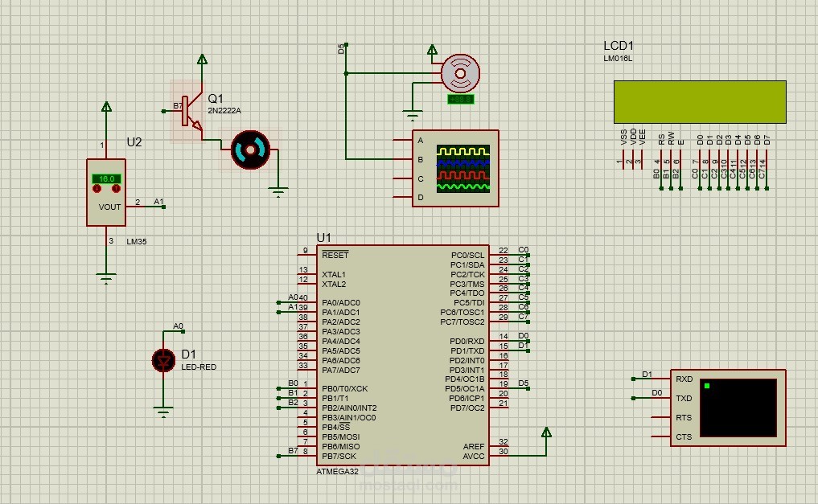Click the A1 net label on LM35 output wire
818x504 pixels.
pos(158,202)
